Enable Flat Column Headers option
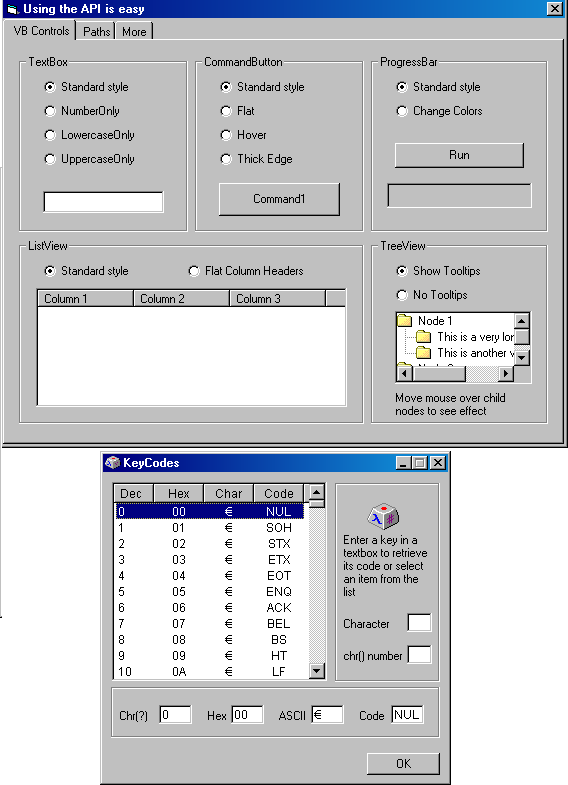Screen dimensions: 568x785 pyautogui.click(x=194, y=271)
